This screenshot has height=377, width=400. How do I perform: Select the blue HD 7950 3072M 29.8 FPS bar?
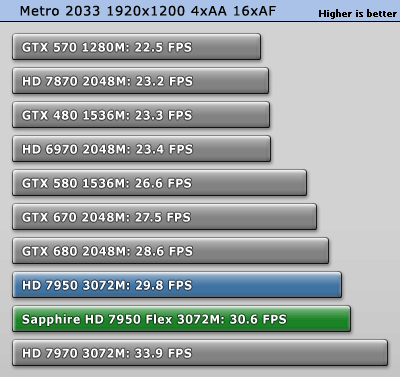[x=177, y=285]
